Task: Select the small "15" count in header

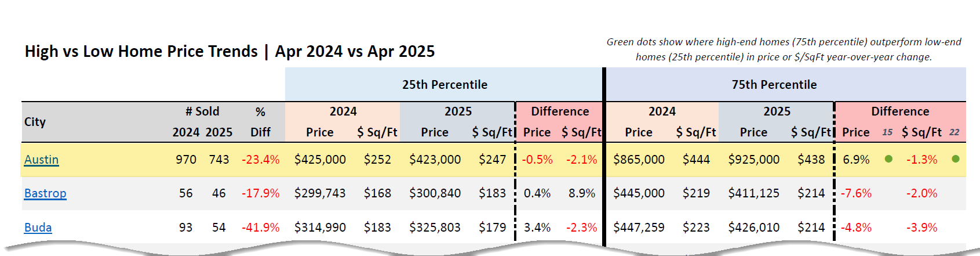Action: coord(887,132)
